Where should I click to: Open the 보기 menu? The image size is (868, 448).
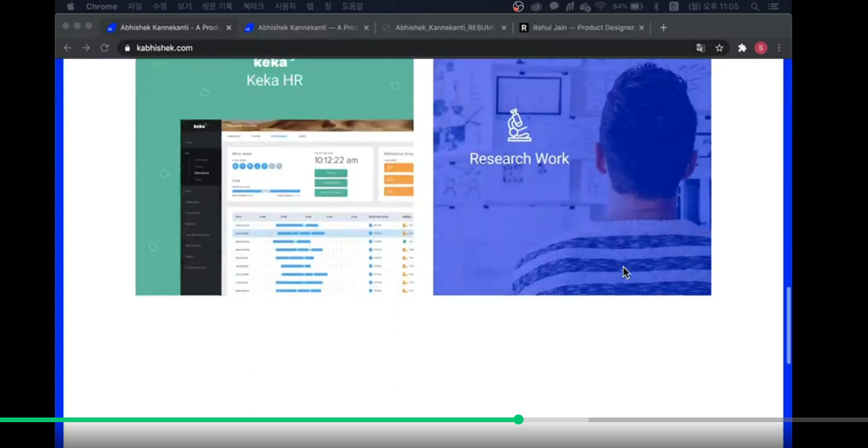coord(184,7)
